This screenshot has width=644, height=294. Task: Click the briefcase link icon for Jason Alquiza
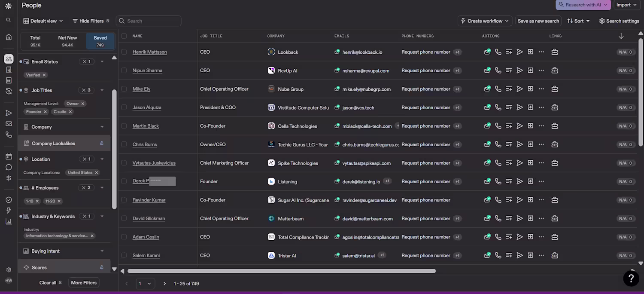click(x=554, y=107)
